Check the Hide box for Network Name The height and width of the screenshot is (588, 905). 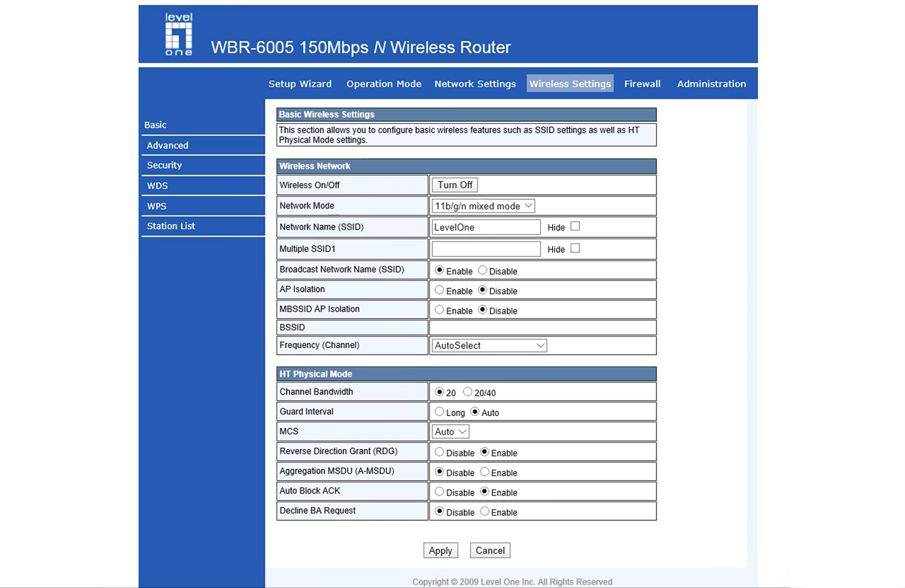(575, 227)
